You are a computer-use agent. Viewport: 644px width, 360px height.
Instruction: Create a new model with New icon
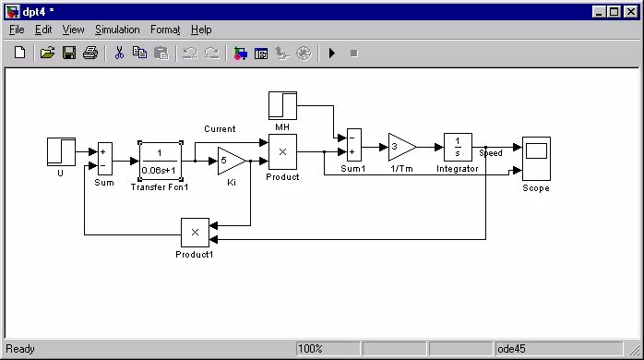coord(19,53)
